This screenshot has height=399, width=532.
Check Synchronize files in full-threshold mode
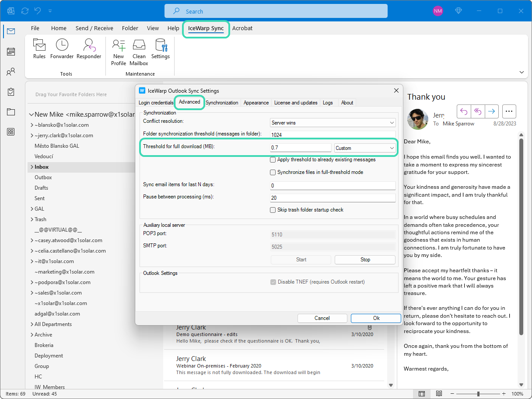pos(273,173)
